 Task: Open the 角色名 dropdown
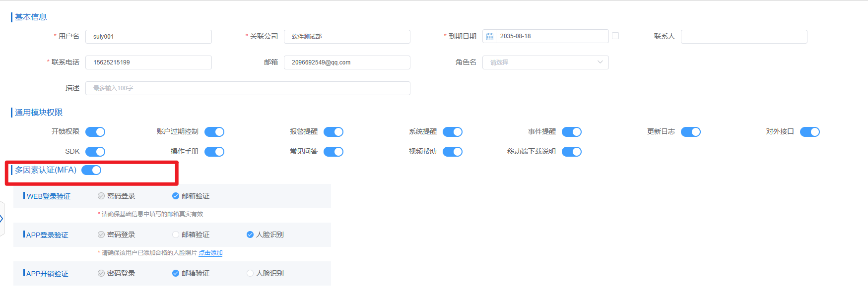pyautogui.click(x=545, y=62)
